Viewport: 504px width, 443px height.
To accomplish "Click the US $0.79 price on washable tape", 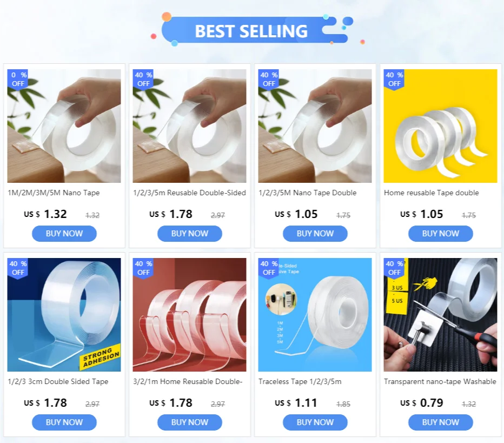I will pyautogui.click(x=422, y=403).
